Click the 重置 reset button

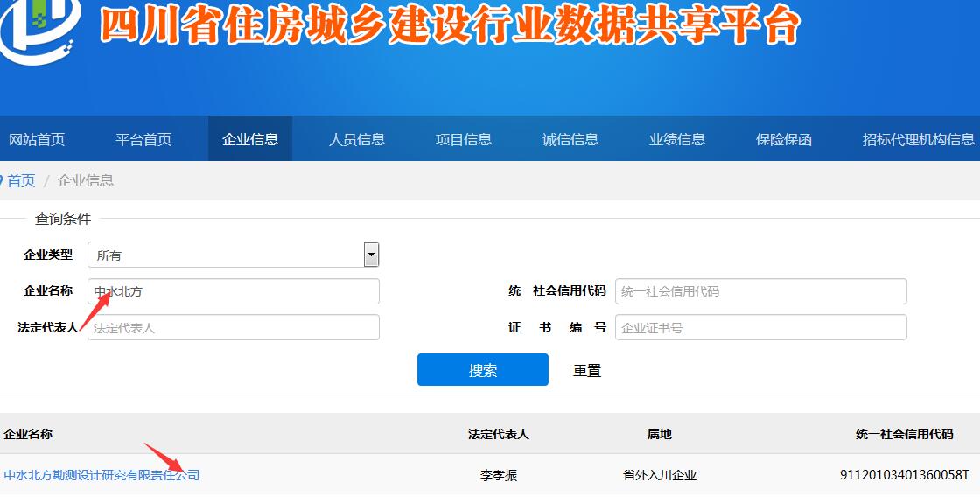point(587,370)
